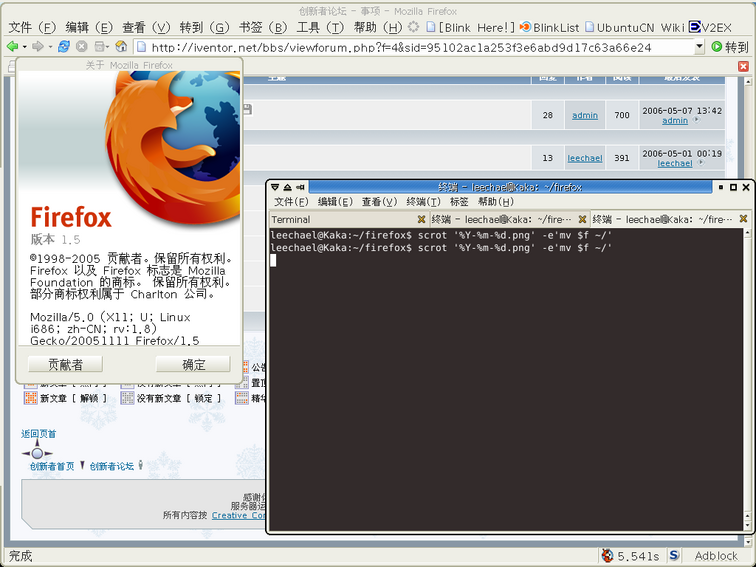Open the UbuntuCN Wiki bookmark
Screen dimensions: 756x567
point(634,27)
